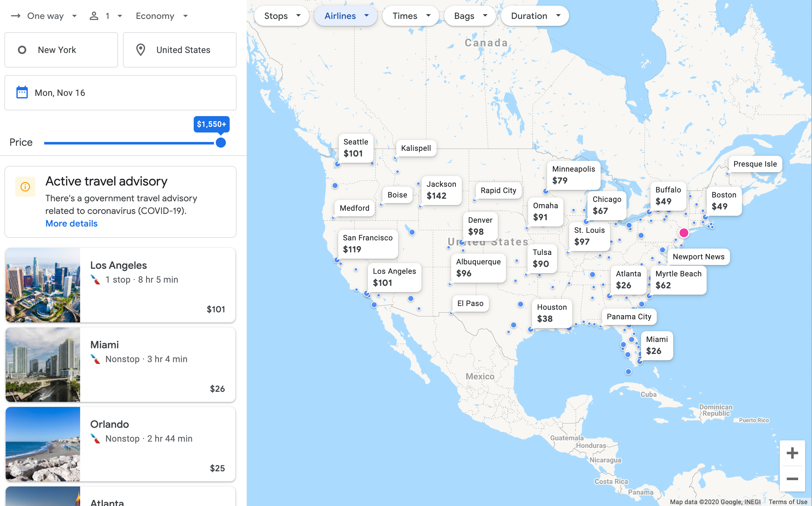Open the Duration filter
The width and height of the screenshot is (812, 506).
click(535, 16)
